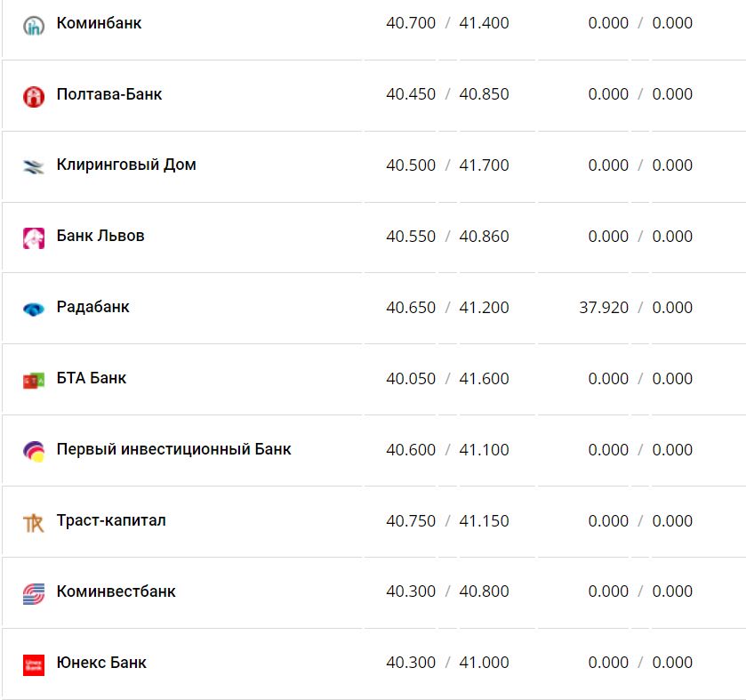Open the Полтава-Банк bank name link
Image resolution: width=746 pixels, height=700 pixels.
(x=109, y=94)
